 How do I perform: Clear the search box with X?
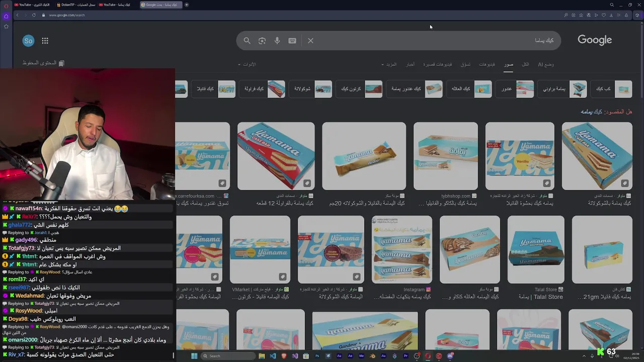click(310, 41)
